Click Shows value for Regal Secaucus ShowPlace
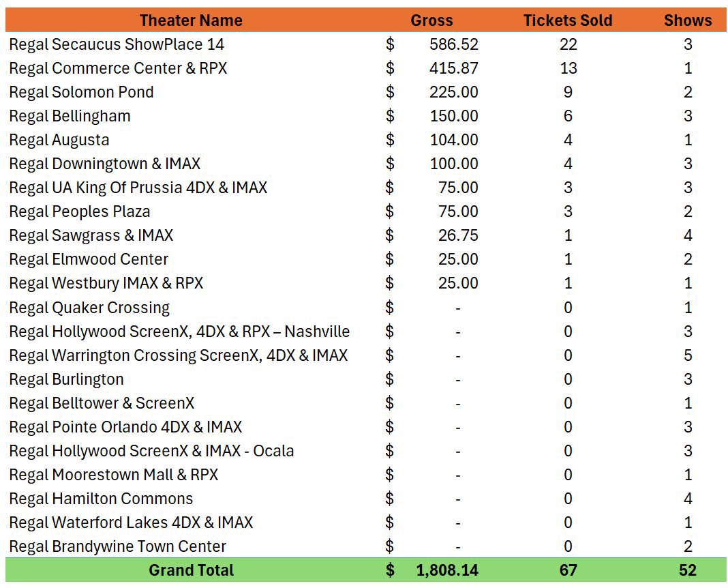 [x=688, y=44]
